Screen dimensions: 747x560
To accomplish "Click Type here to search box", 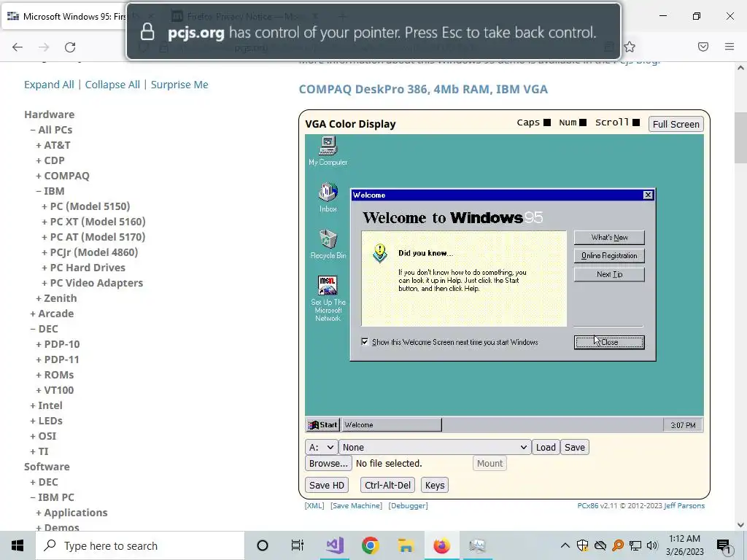I will [139, 545].
